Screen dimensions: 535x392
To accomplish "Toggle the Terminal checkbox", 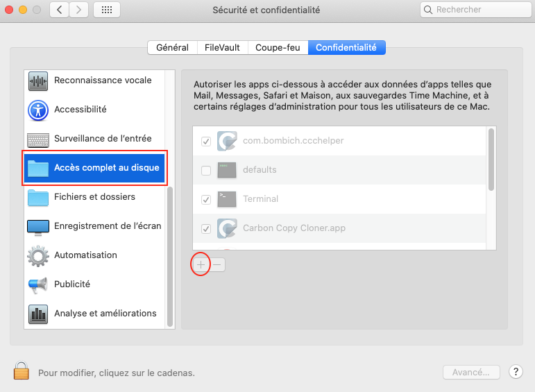I will point(206,200).
